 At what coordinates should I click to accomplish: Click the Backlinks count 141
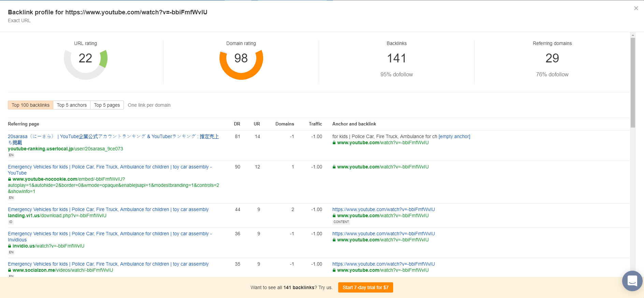click(x=397, y=58)
